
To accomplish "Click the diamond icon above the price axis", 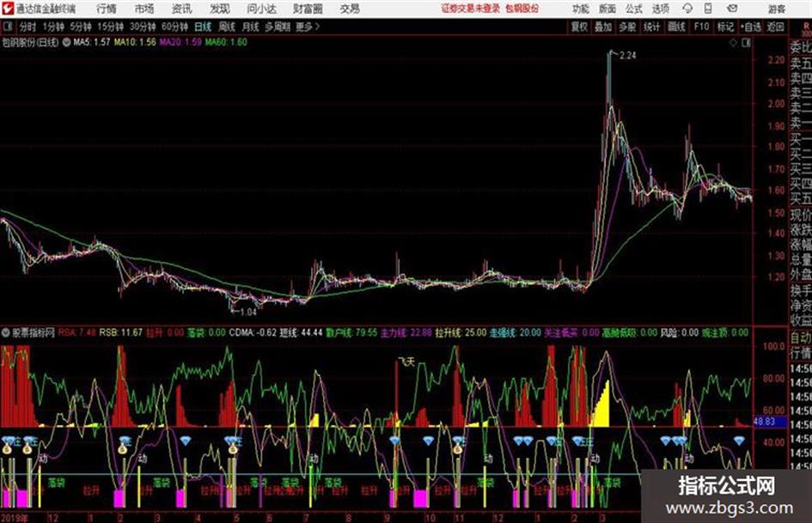I will [733, 43].
